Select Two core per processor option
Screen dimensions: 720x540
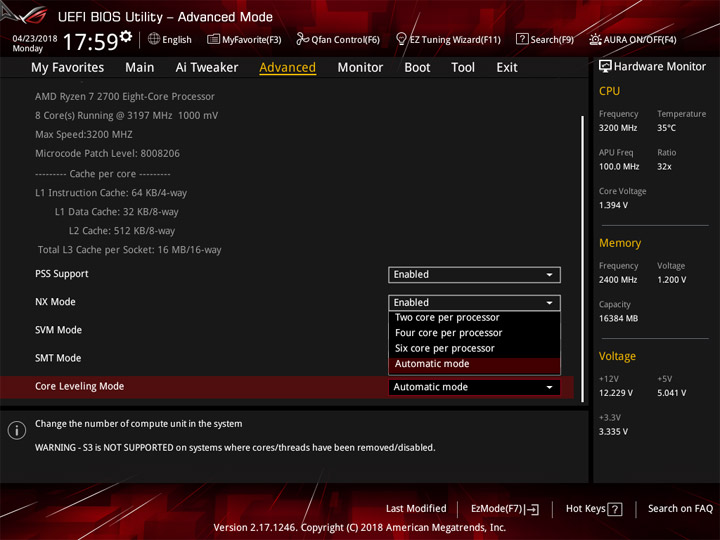click(474, 317)
